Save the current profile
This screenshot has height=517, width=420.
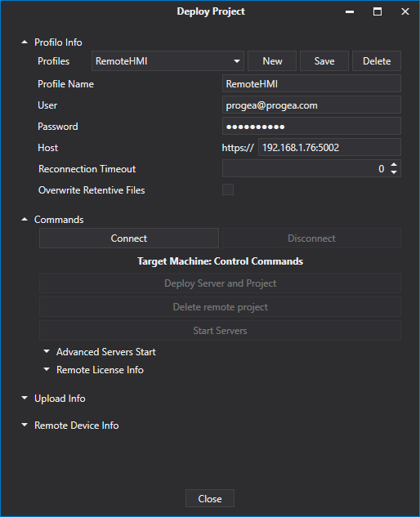pos(324,61)
